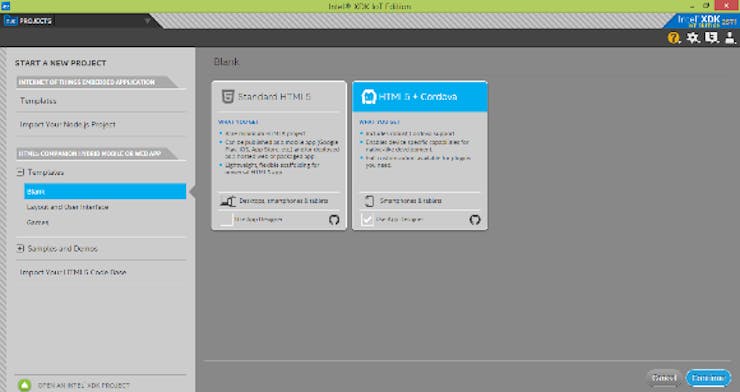Choose Import Your Node.js Project
Image resolution: width=740 pixels, height=392 pixels.
67,125
